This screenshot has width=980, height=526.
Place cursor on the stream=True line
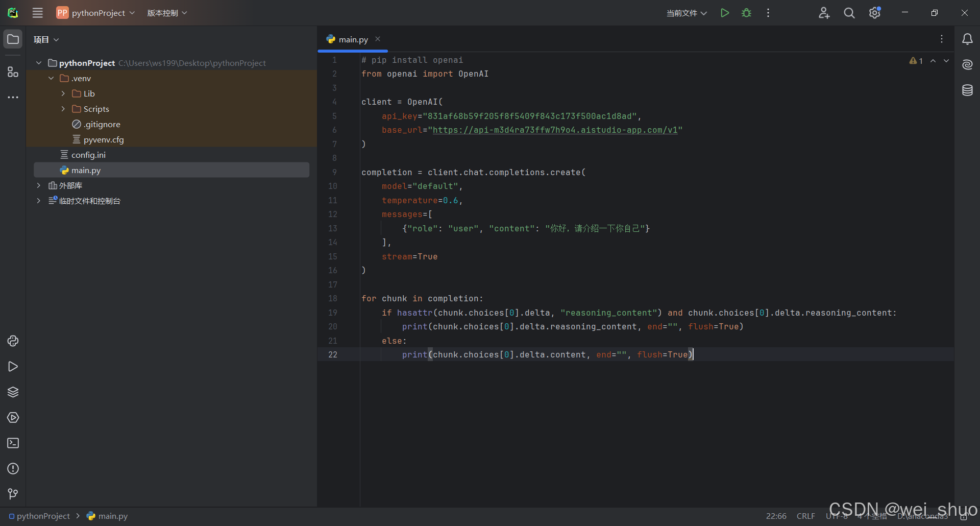409,256
